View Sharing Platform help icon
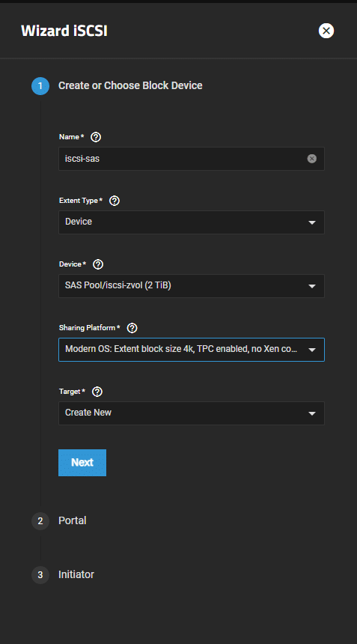The width and height of the screenshot is (357, 644). coord(132,328)
